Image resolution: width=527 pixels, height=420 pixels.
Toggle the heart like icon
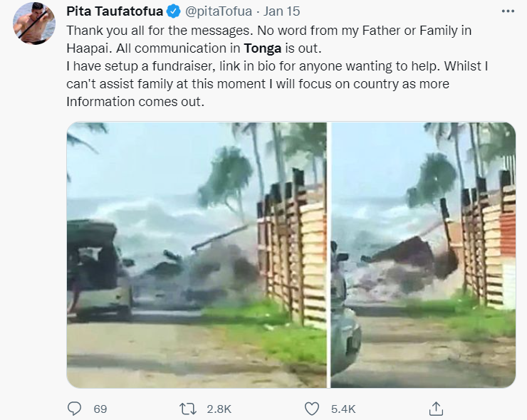(x=311, y=409)
